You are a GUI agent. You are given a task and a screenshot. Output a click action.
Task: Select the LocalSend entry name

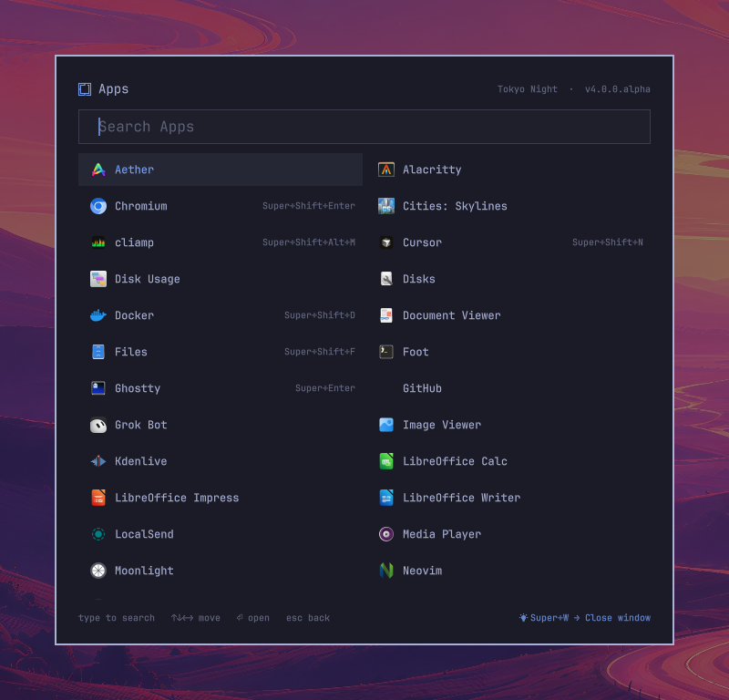tap(144, 534)
